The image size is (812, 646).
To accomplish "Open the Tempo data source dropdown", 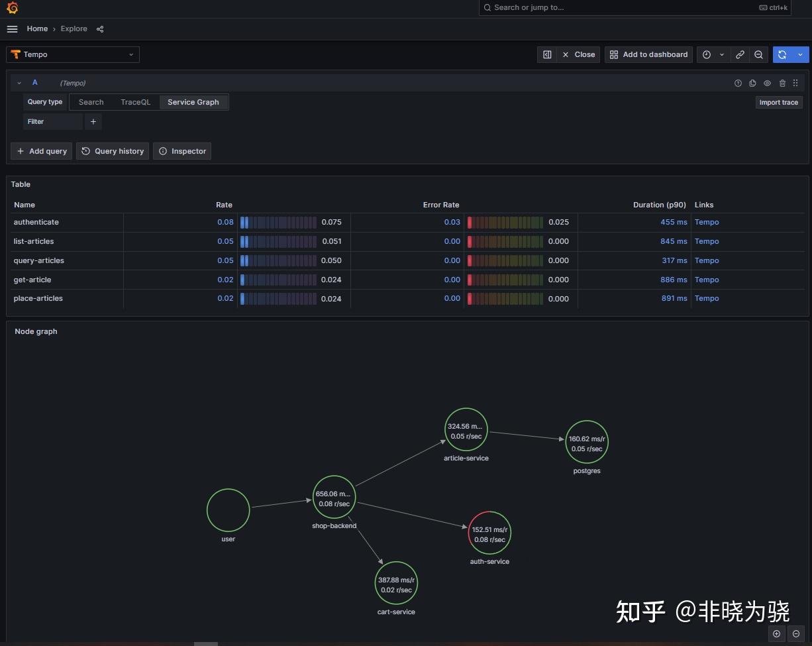I will coord(73,54).
